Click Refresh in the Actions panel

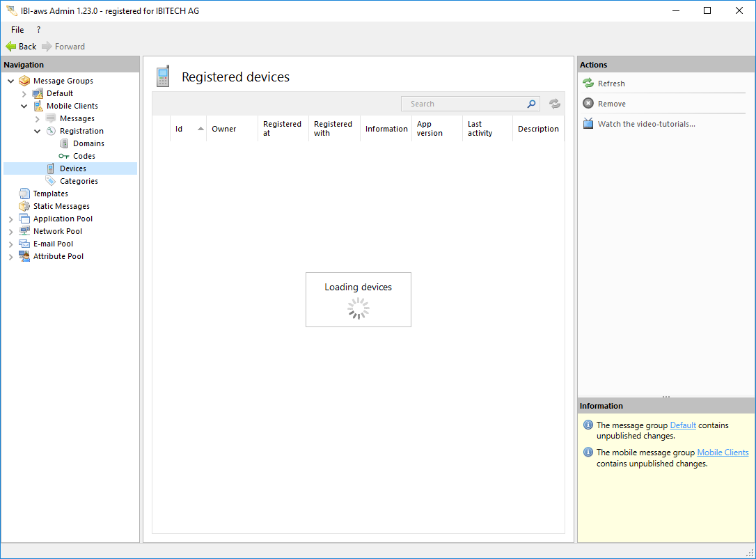tap(611, 84)
